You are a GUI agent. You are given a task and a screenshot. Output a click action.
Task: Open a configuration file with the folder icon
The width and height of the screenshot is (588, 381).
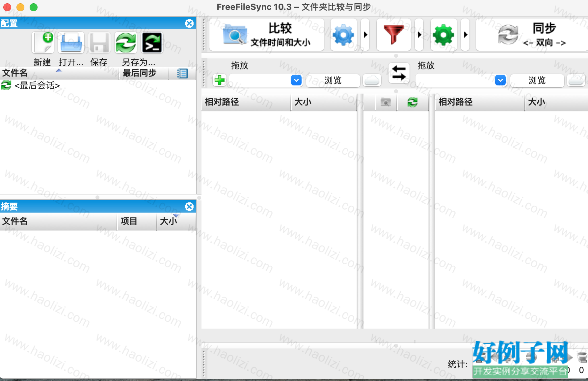[71, 43]
